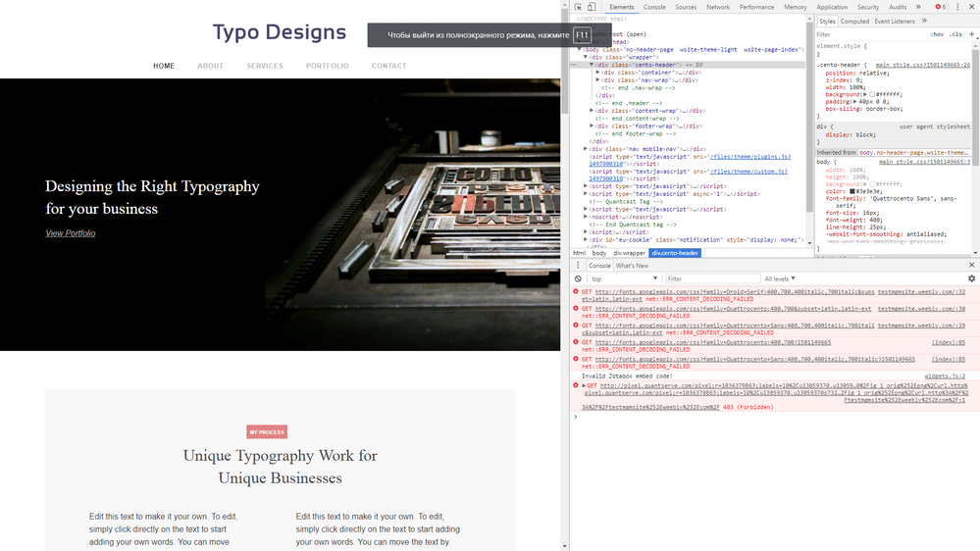Toggle the .cls element classes button

(955, 33)
